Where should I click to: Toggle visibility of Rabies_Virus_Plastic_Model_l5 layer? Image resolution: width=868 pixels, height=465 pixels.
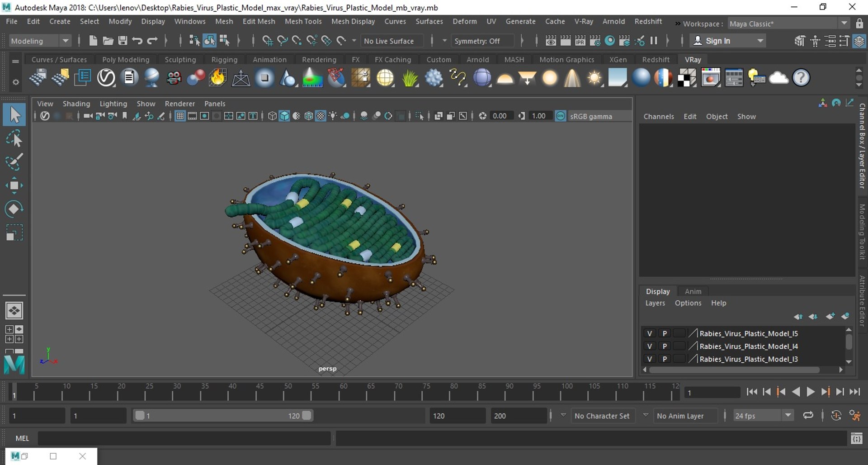point(649,333)
